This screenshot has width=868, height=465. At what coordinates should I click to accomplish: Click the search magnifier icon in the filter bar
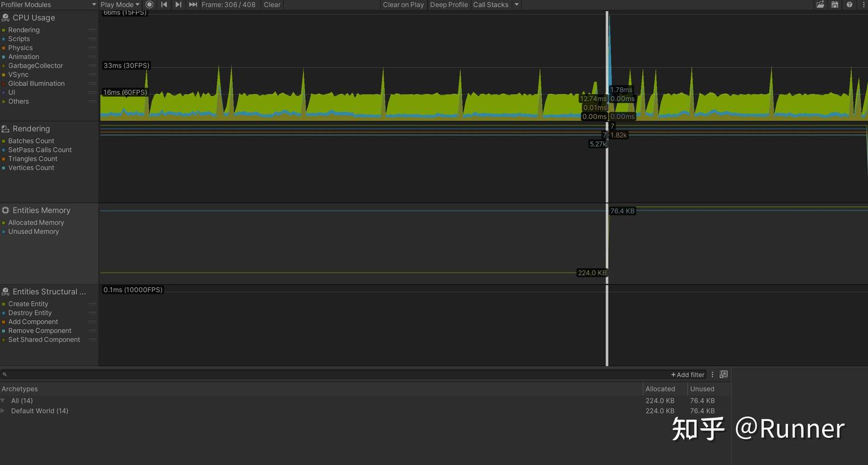5,375
